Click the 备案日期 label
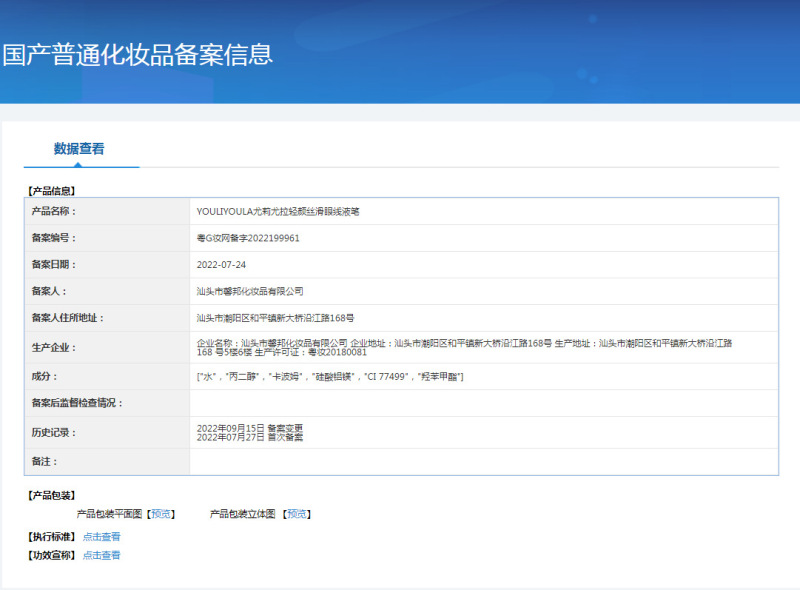 pos(54,264)
